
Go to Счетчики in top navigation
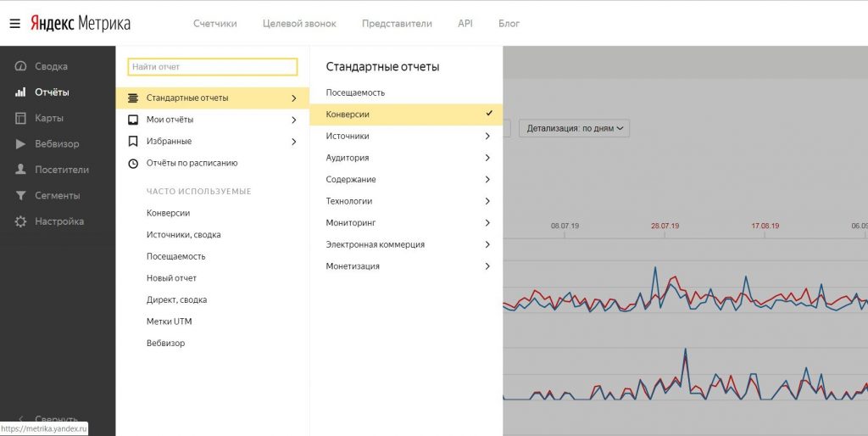coord(215,24)
